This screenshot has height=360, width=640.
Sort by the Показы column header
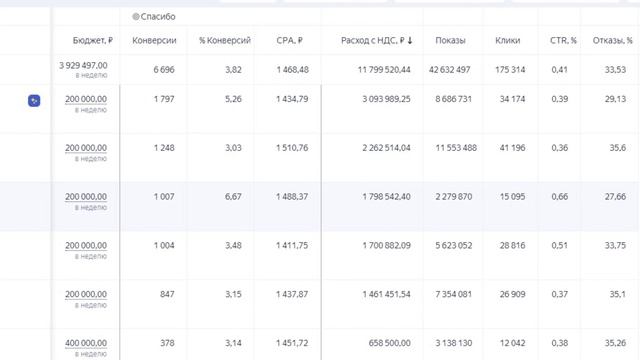(450, 40)
